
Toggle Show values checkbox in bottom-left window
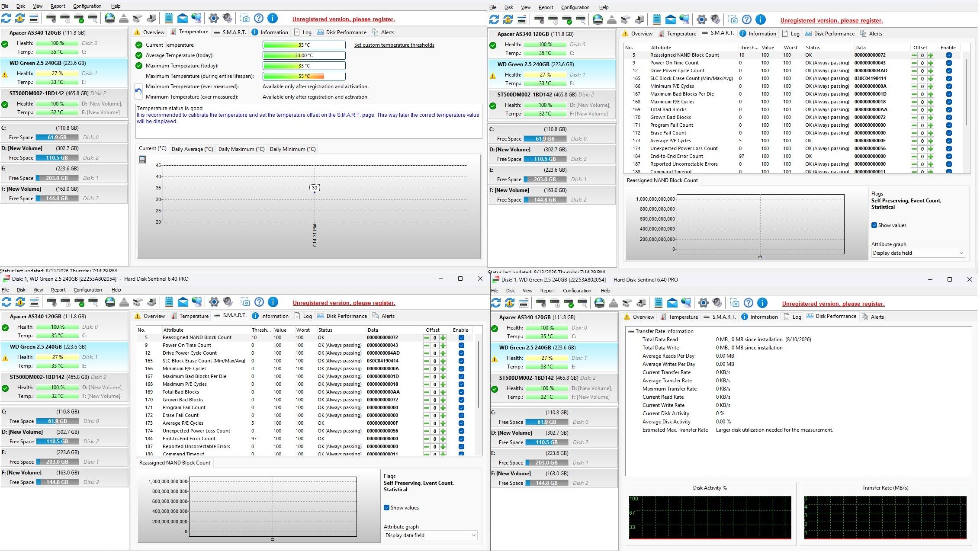[x=386, y=508]
